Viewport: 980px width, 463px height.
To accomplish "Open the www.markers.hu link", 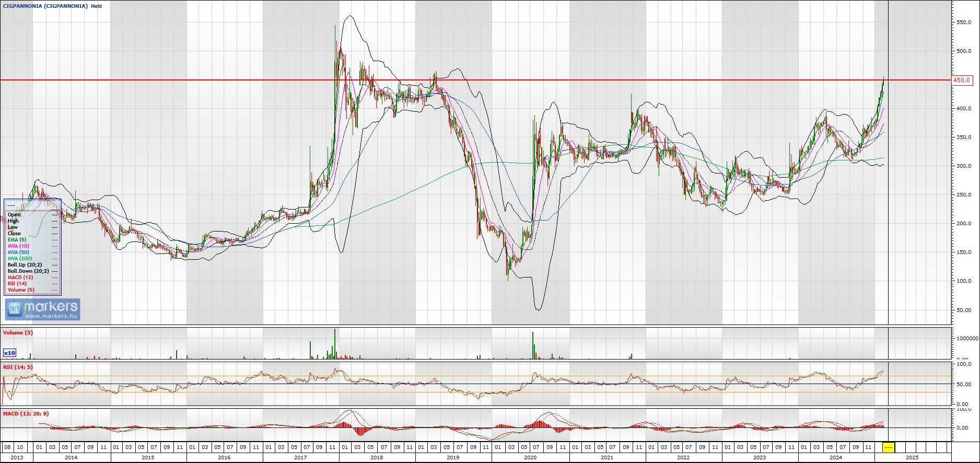I will click(51, 316).
